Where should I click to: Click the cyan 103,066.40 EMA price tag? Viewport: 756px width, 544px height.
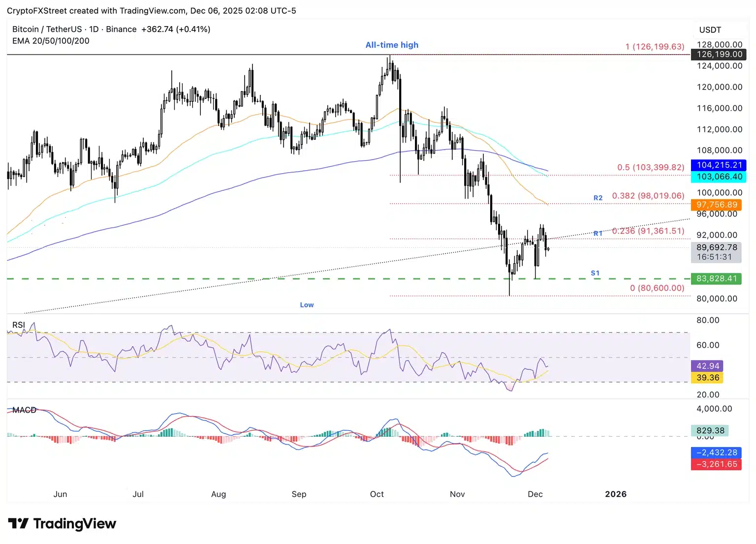coord(719,177)
